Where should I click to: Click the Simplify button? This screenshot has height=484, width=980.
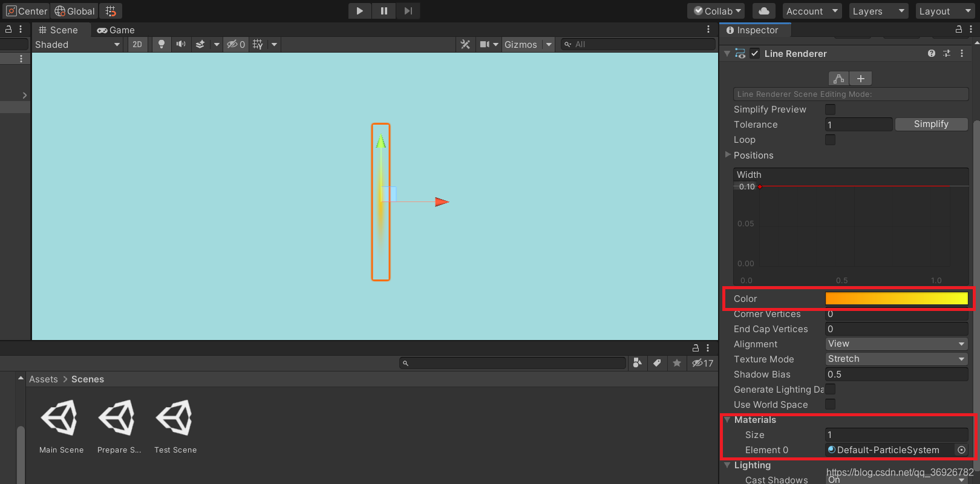932,124
